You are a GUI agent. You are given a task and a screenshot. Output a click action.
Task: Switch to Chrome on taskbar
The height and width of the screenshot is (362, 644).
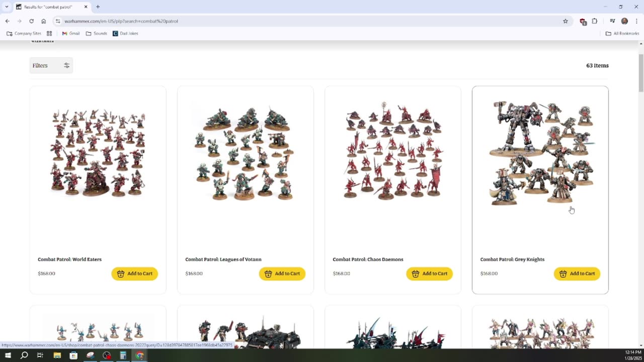tap(139, 355)
